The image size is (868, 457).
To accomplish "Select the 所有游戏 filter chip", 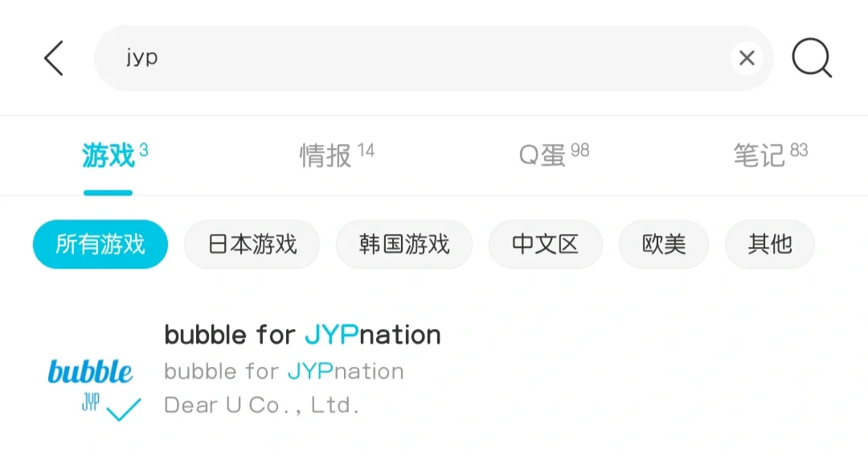I will tap(100, 244).
